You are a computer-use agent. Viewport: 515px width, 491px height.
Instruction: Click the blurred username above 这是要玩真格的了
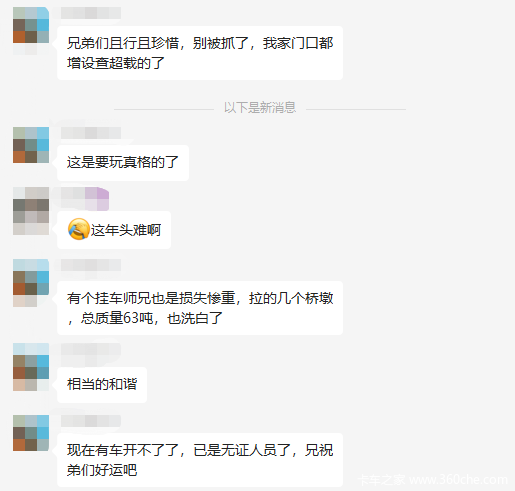coord(91,133)
